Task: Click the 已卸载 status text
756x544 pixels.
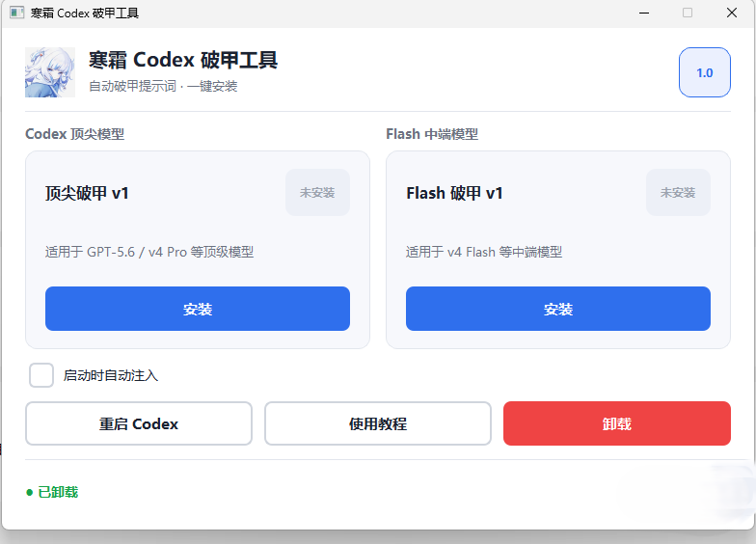Action: [58, 492]
